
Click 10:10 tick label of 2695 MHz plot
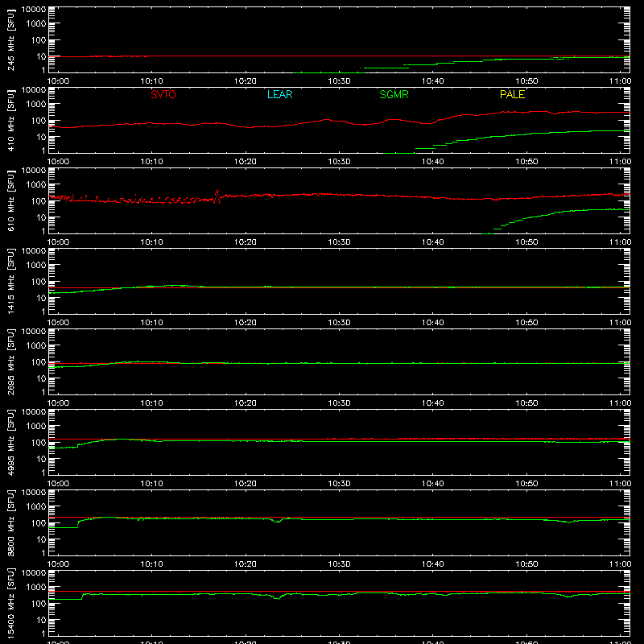click(x=151, y=403)
